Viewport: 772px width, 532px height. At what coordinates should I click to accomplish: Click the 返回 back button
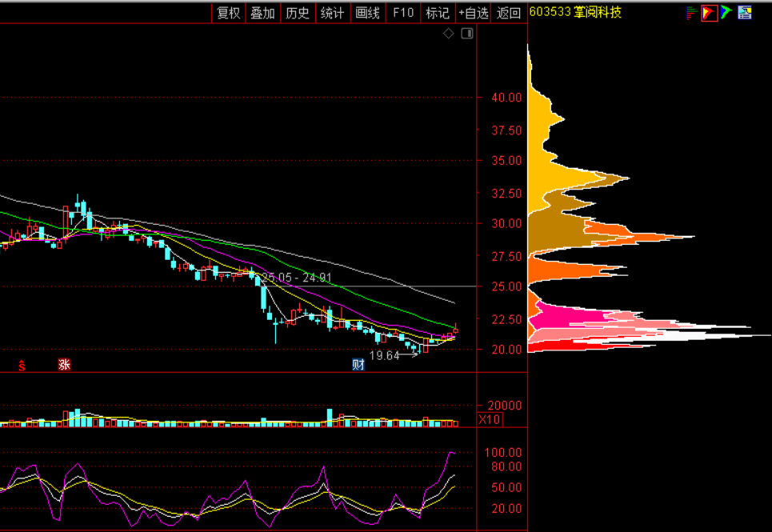[509, 13]
